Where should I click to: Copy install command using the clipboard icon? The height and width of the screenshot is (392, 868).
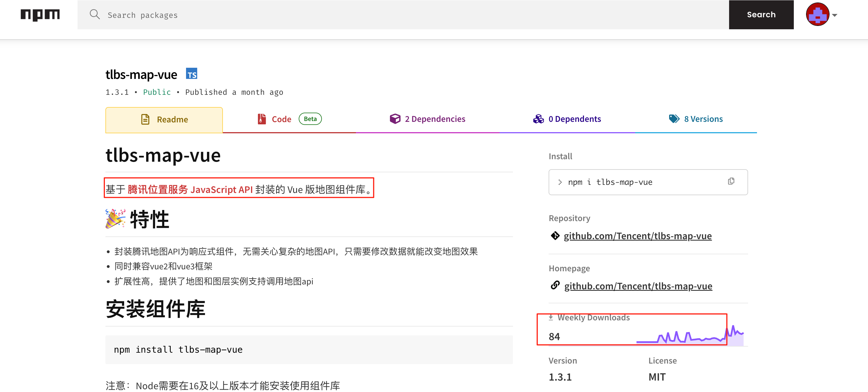point(731,182)
